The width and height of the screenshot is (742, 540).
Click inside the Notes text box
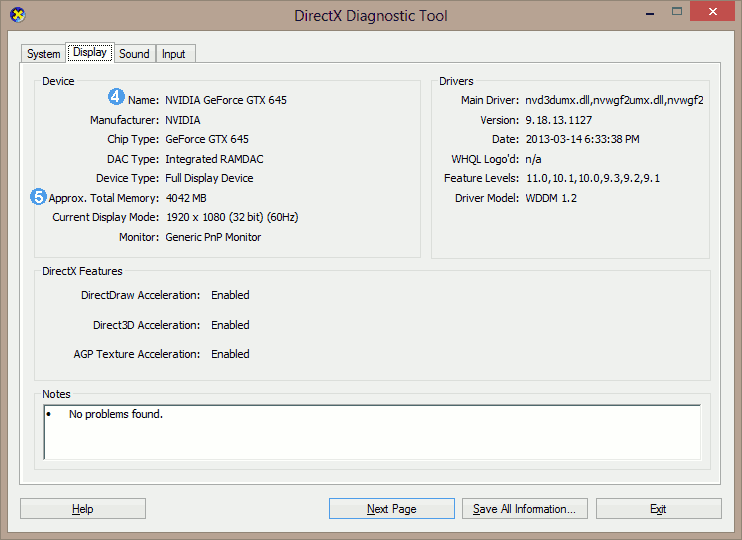coord(372,432)
